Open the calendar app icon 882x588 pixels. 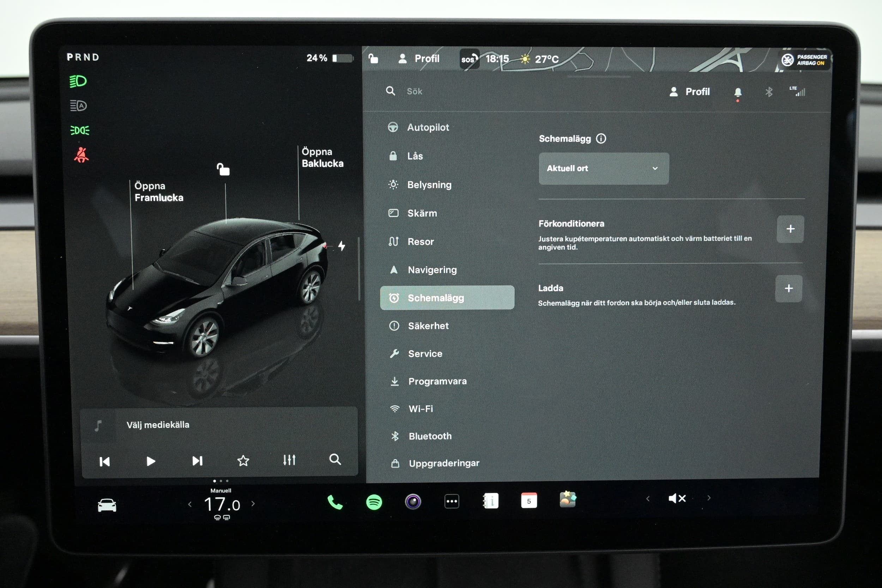[529, 501]
